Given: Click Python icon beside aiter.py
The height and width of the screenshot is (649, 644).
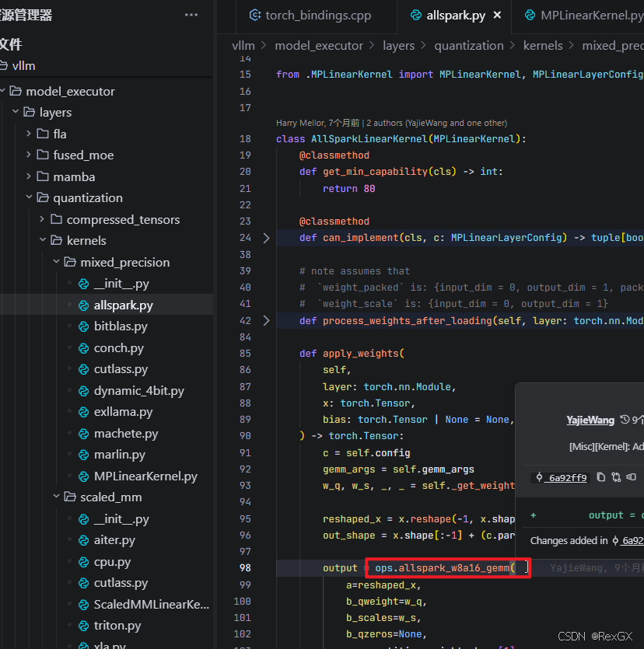Looking at the screenshot, I should coord(84,540).
